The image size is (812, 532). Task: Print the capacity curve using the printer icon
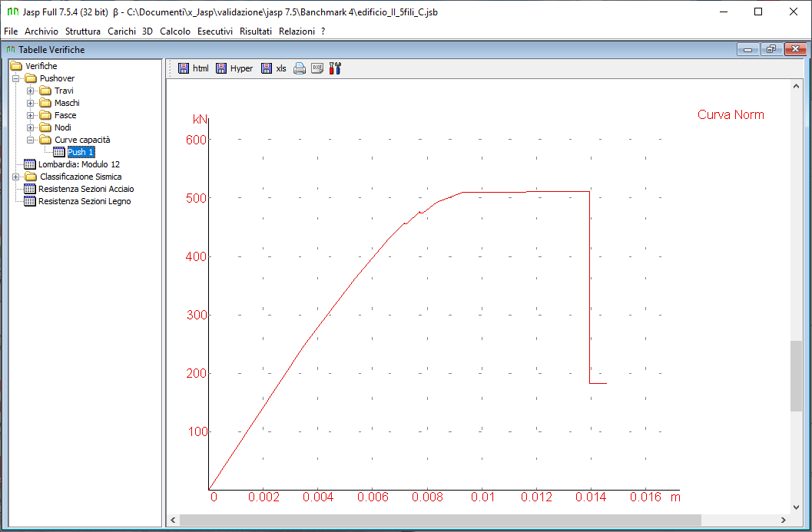[300, 68]
